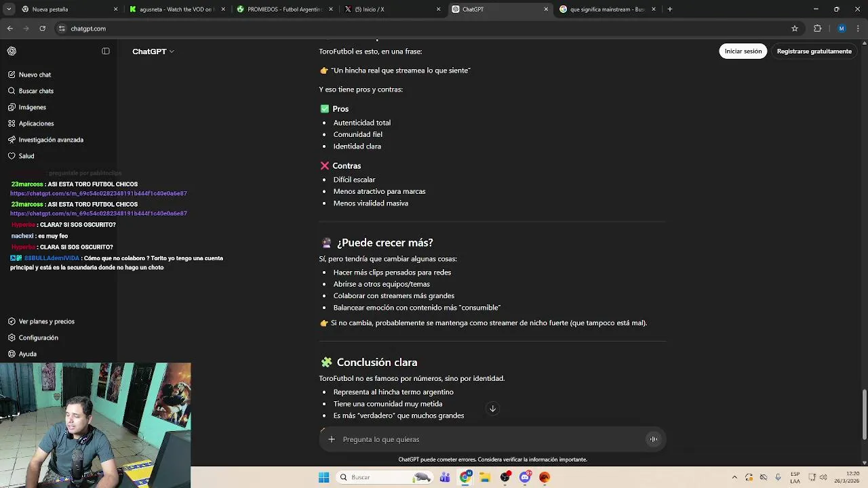Open Buscar chats
This screenshot has width=868, height=488.
click(36, 91)
